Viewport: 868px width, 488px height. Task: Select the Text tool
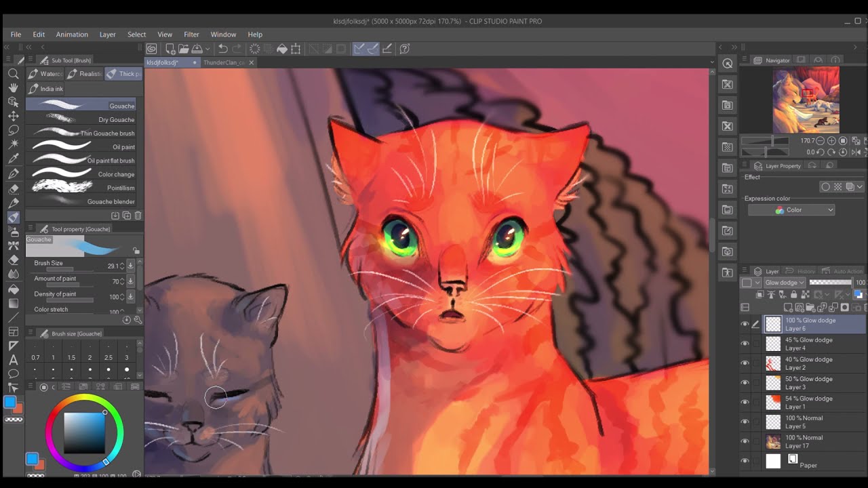[x=13, y=360]
